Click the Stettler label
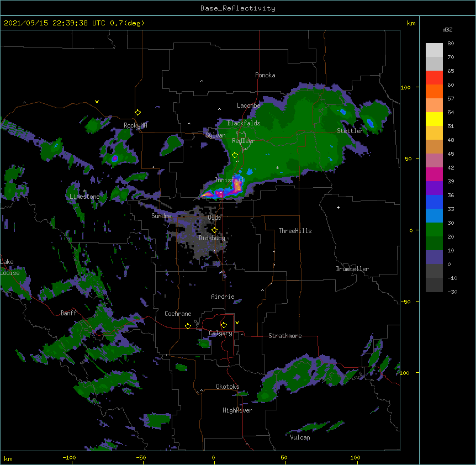This screenshot has height=465, width=476. click(350, 131)
